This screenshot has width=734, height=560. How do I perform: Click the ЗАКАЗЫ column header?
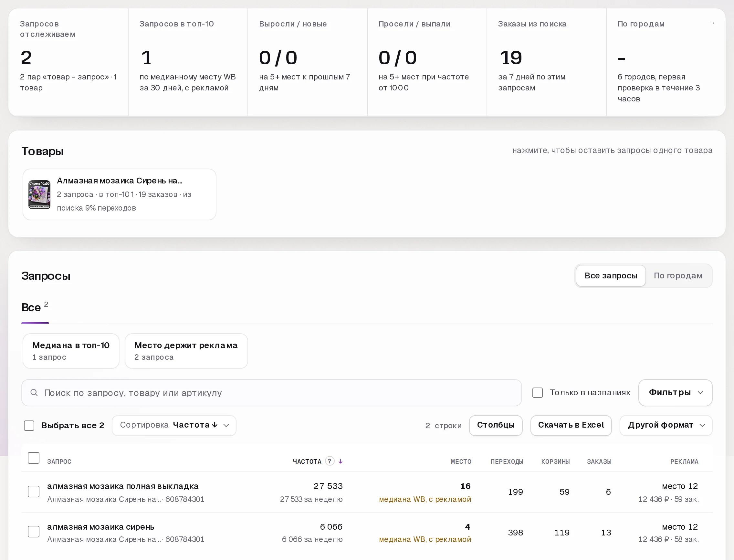[599, 462]
